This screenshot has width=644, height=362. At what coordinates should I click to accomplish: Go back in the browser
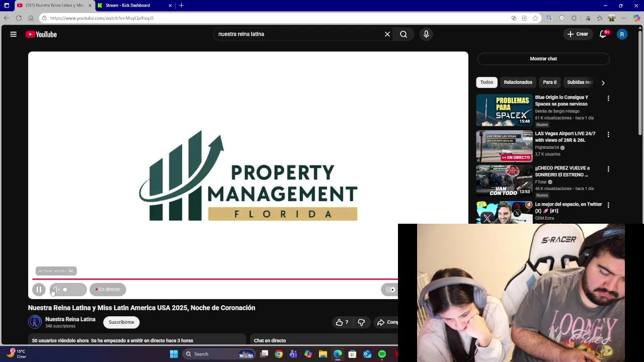(7, 18)
